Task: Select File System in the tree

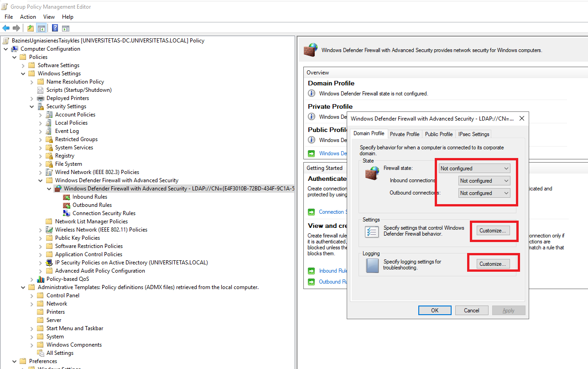Action: pos(68,164)
